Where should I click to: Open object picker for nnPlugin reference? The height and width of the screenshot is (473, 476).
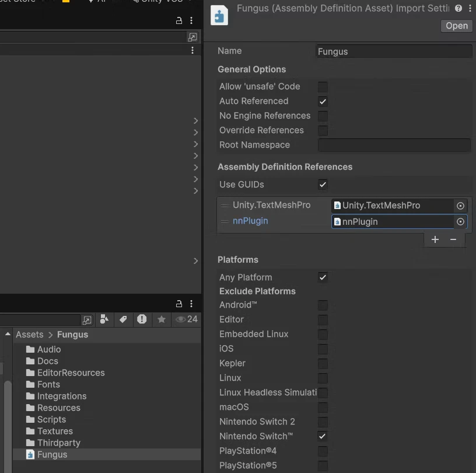pos(460,221)
